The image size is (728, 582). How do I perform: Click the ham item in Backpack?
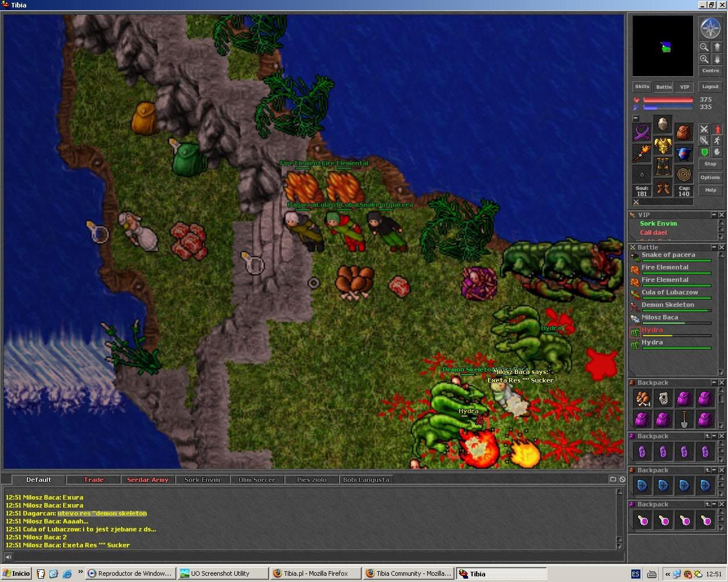[x=642, y=398]
